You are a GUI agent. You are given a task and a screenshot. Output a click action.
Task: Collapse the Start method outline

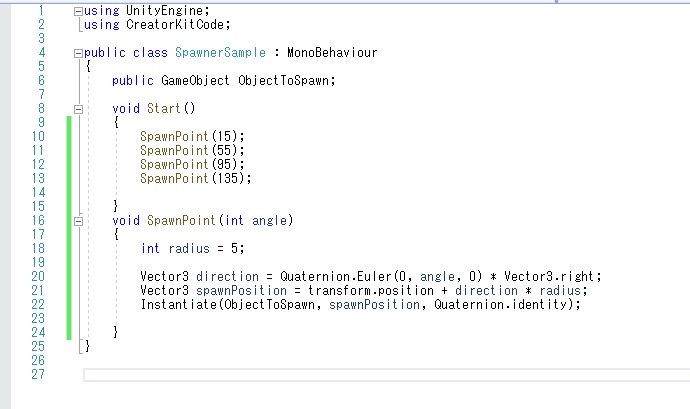point(78,109)
